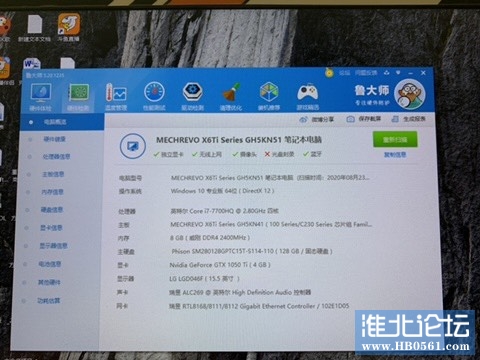Open 游戏精选 gamepad icon
This screenshot has height=360, width=480.
pos(308,92)
